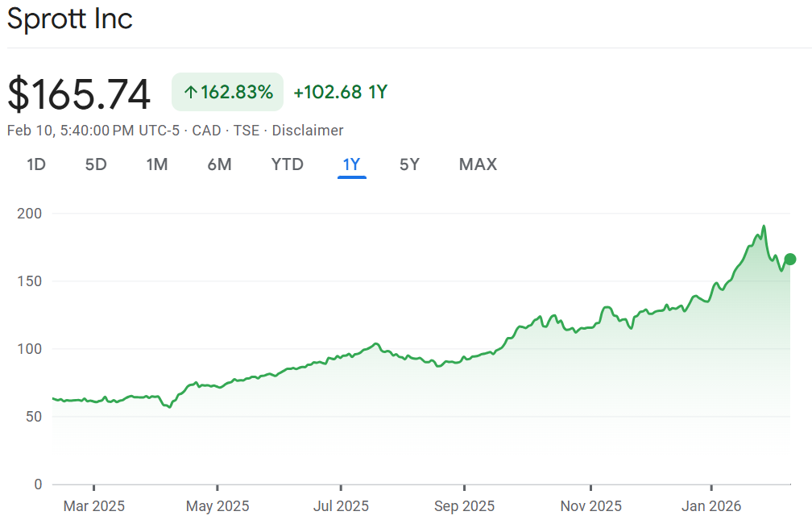
Task: Click the green up-arrow percent badge
Action: (228, 92)
